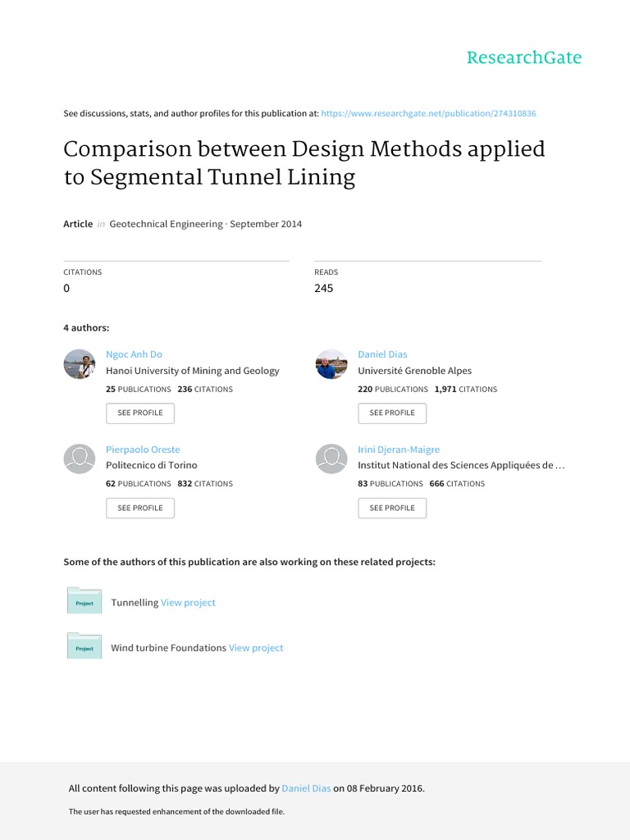Screen dimensions: 630x840
Task: Open the Irini Djeran-Maigre author link
Action: pyautogui.click(x=399, y=450)
